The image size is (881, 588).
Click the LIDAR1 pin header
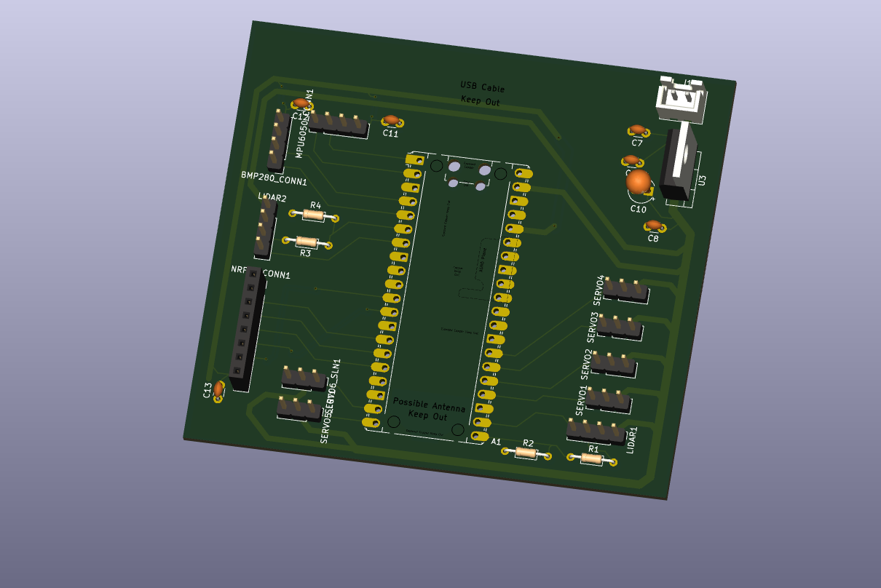596,431
